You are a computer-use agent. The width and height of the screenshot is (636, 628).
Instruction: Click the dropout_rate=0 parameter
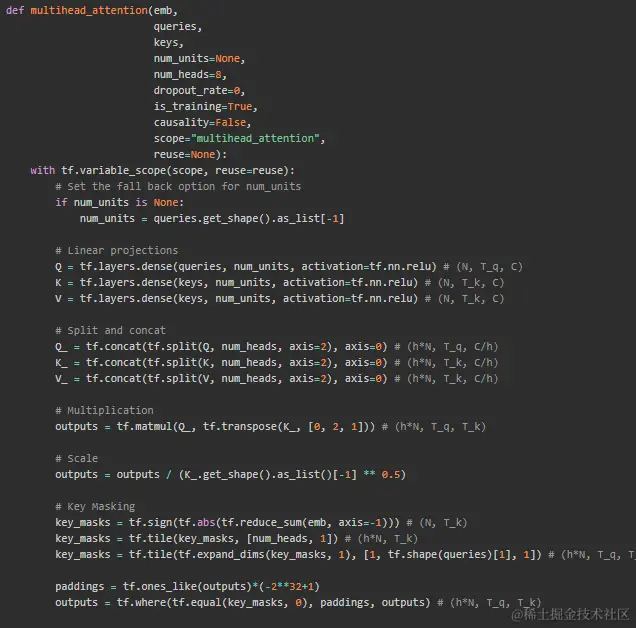[x=199, y=90]
